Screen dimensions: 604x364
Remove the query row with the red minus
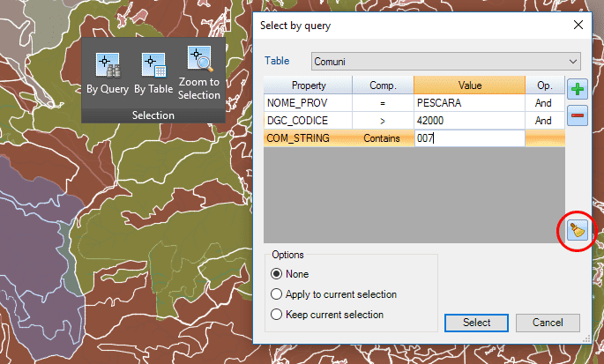(577, 115)
